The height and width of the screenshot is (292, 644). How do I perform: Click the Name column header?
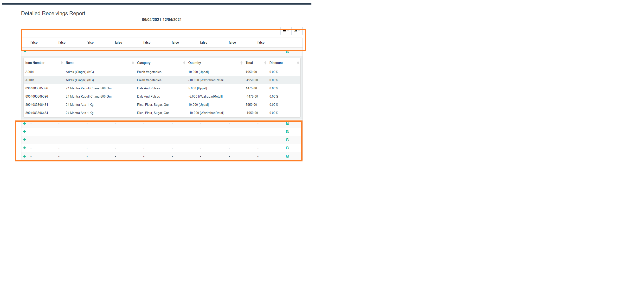tap(70, 63)
